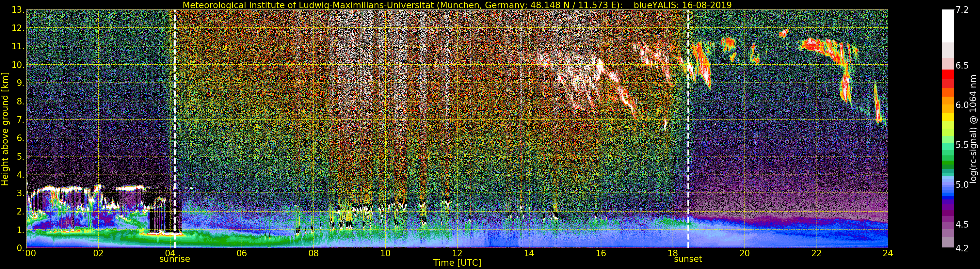The width and height of the screenshot is (980, 269).
Task: Click the time axis tick "10"
Action: pyautogui.click(x=385, y=253)
